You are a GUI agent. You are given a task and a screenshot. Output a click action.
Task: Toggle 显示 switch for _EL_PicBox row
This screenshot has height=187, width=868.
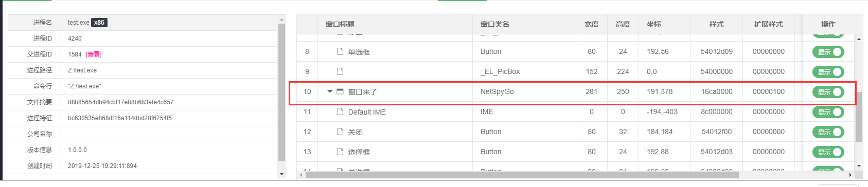coord(828,72)
